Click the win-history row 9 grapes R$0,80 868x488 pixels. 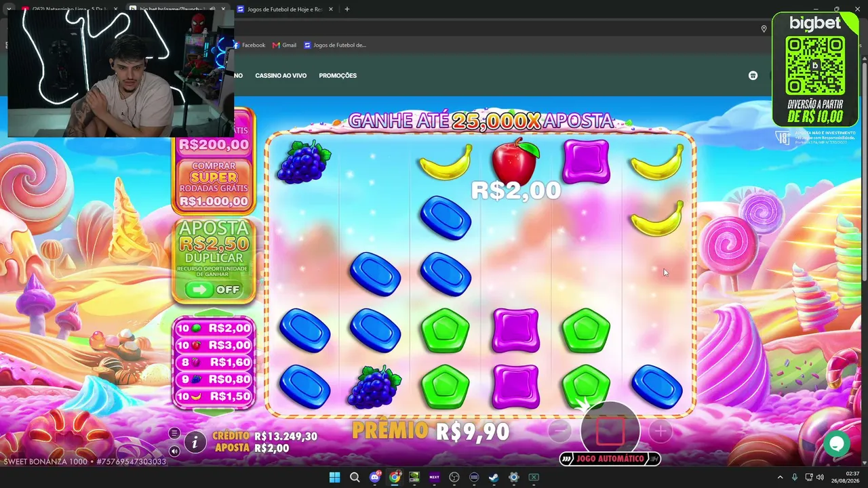tap(214, 379)
